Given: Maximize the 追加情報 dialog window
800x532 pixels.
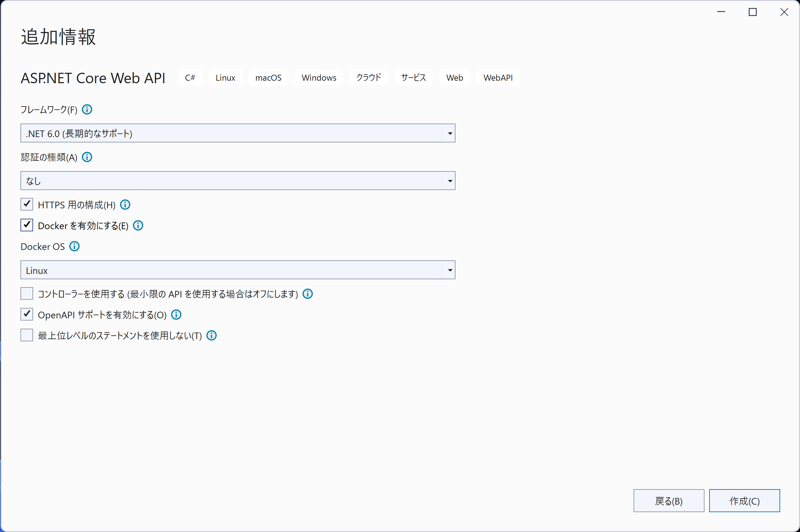Looking at the screenshot, I should pos(753,12).
